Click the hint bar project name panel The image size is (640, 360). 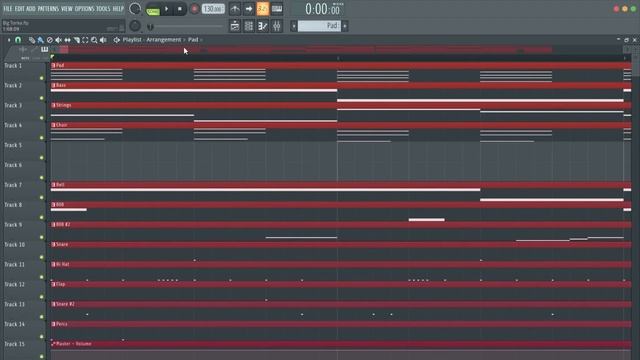[x=63, y=26]
